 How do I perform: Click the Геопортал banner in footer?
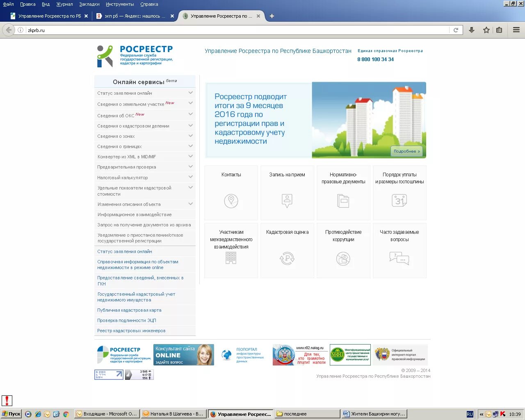[x=243, y=355]
